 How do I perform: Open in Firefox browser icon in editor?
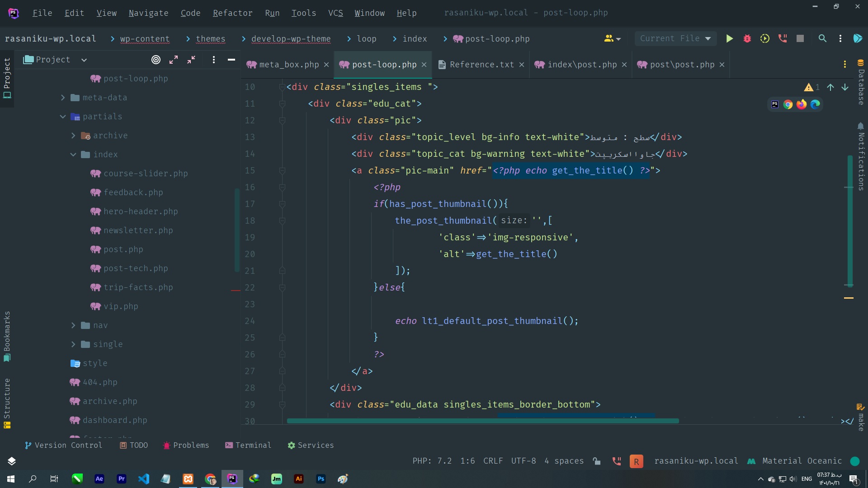tap(802, 104)
